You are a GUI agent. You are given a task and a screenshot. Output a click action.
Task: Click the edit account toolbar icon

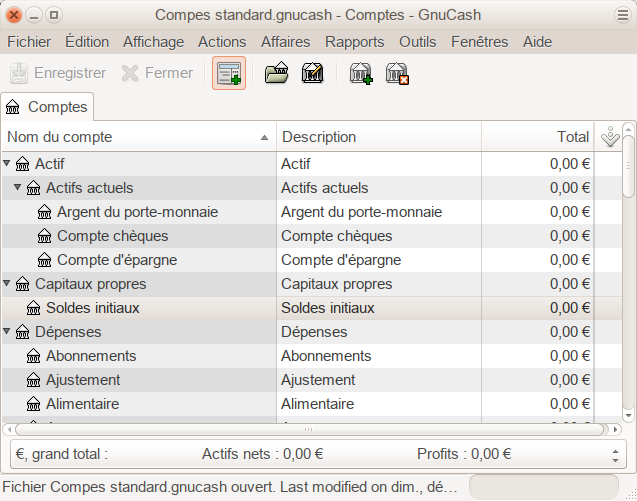pyautogui.click(x=311, y=73)
